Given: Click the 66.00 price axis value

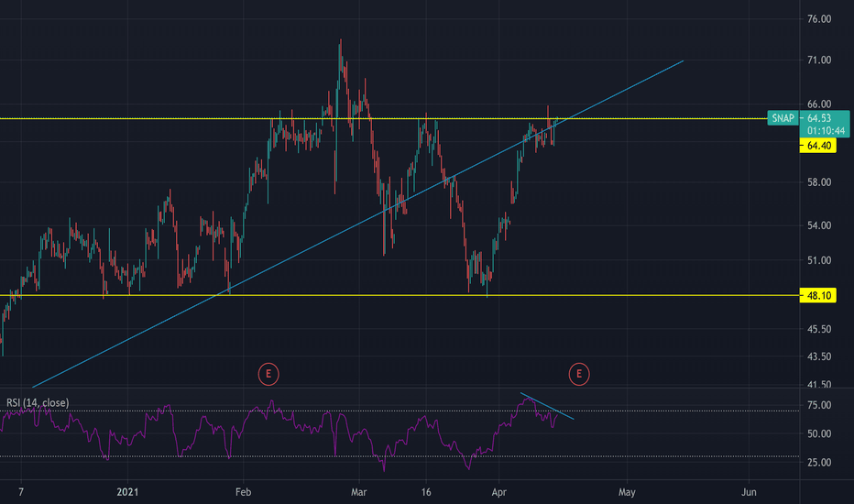Looking at the screenshot, I should pyautogui.click(x=819, y=104).
